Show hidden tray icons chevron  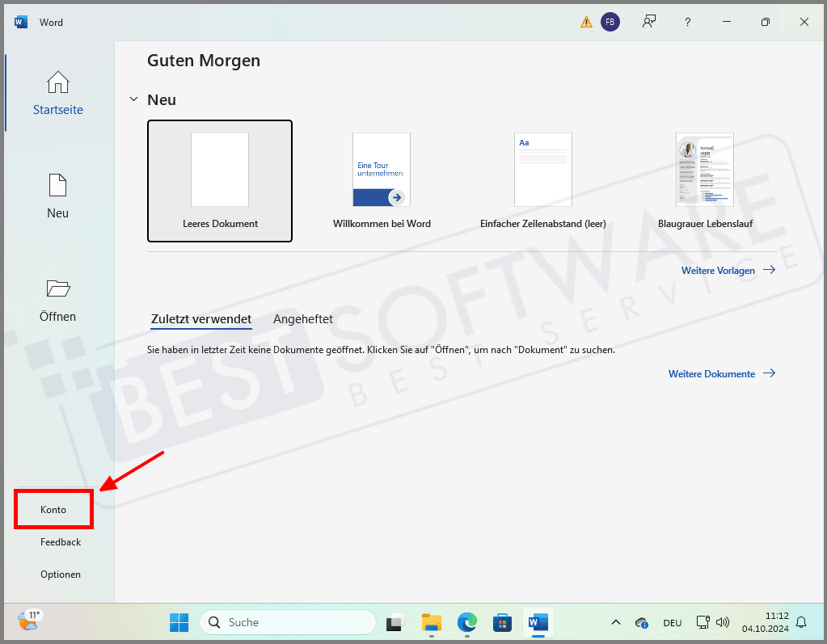pyautogui.click(x=615, y=622)
